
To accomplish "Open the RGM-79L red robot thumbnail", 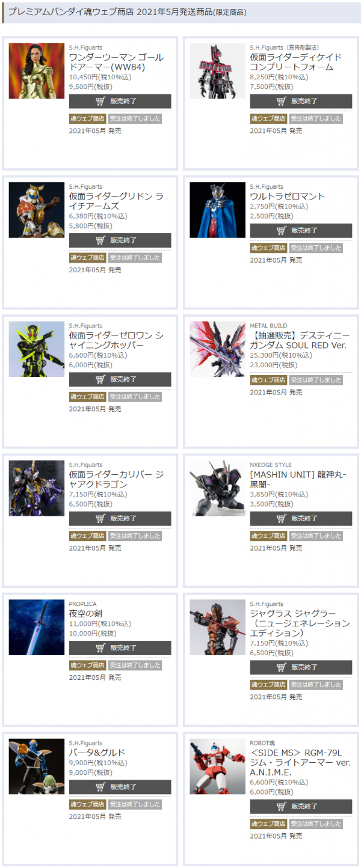I will point(218,766).
